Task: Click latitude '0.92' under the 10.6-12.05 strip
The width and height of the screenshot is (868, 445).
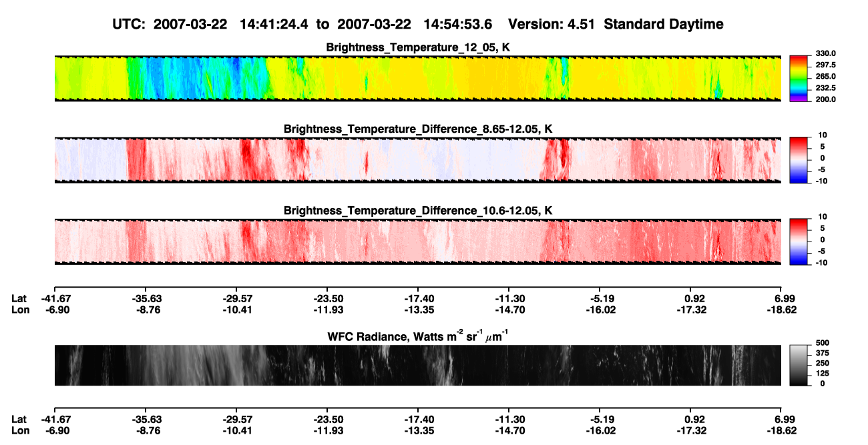Action: tap(695, 299)
